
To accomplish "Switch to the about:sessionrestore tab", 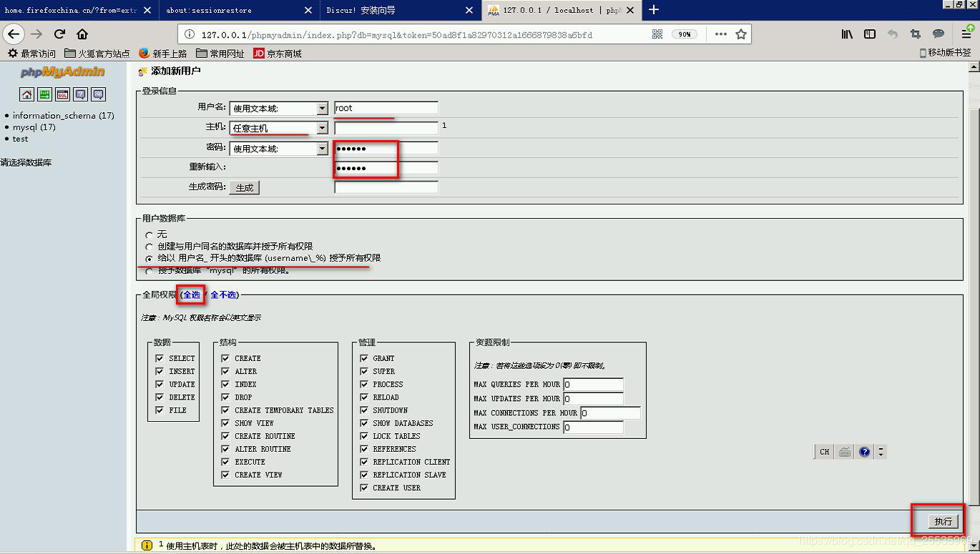I will (x=239, y=10).
